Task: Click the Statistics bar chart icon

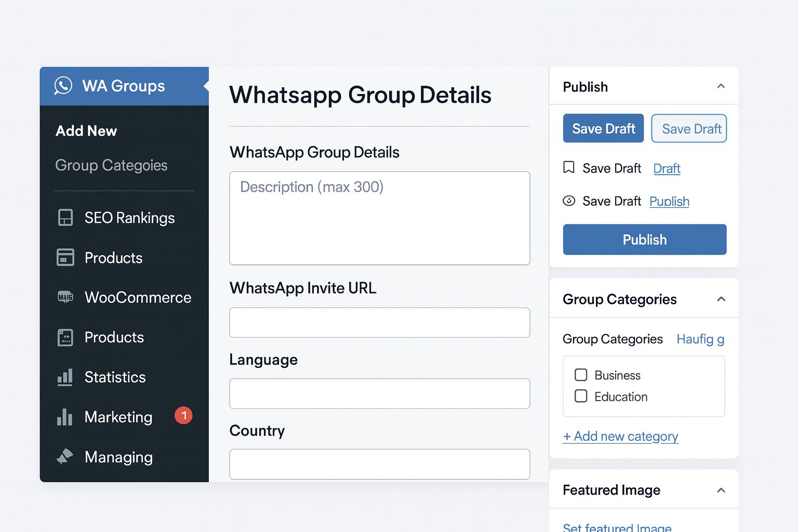Action: (65, 377)
